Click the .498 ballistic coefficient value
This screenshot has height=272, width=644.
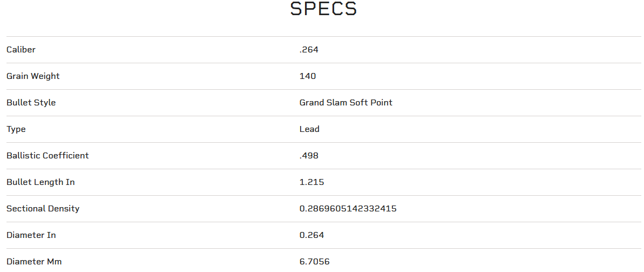(x=309, y=156)
